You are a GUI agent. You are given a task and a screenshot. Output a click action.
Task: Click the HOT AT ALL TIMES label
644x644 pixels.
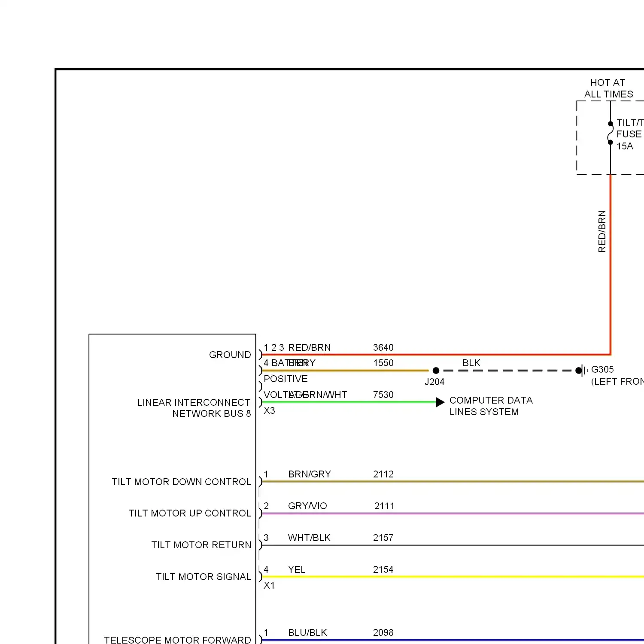click(608, 88)
